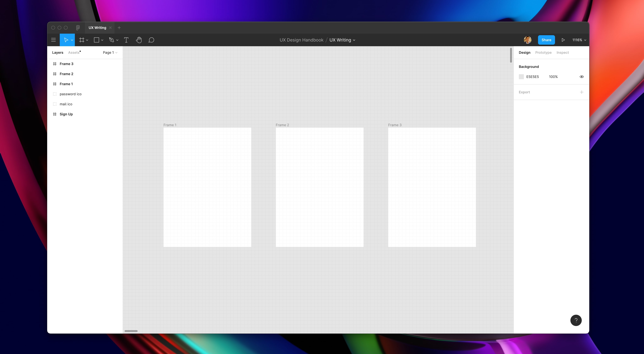Click the Present play icon
The image size is (644, 354).
[563, 40]
